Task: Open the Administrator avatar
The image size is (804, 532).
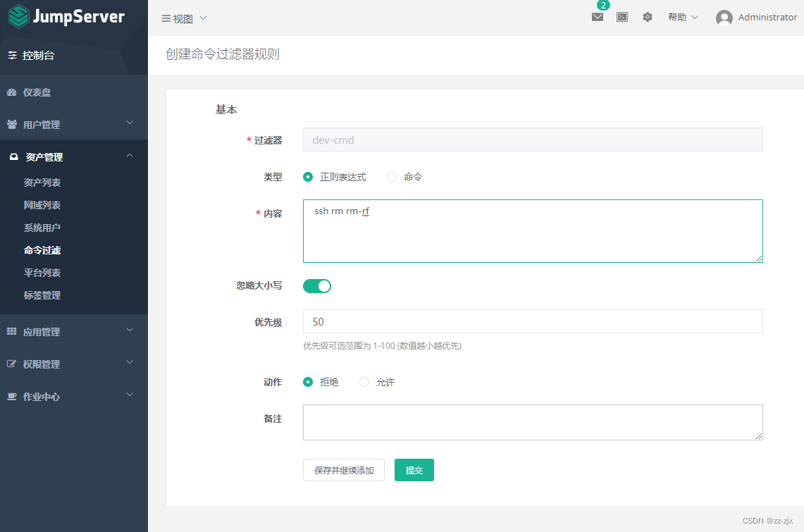Action: pyautogui.click(x=724, y=18)
